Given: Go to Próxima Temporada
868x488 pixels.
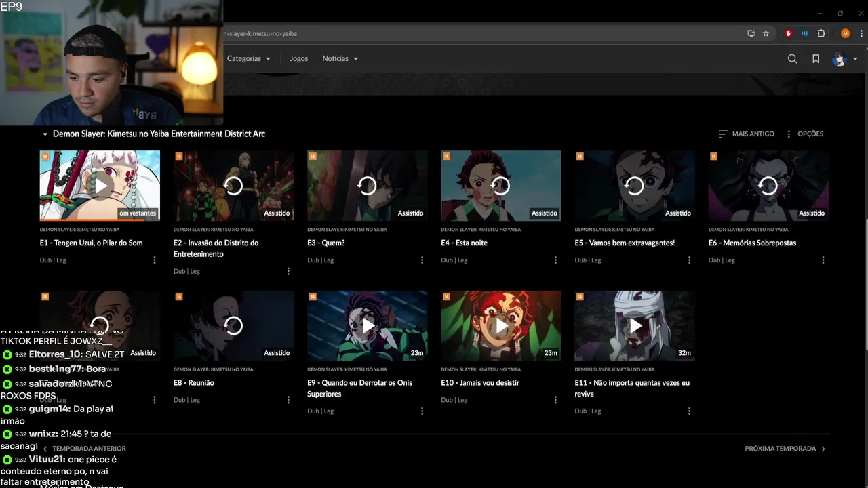Looking at the screenshot, I should pyautogui.click(x=785, y=449).
